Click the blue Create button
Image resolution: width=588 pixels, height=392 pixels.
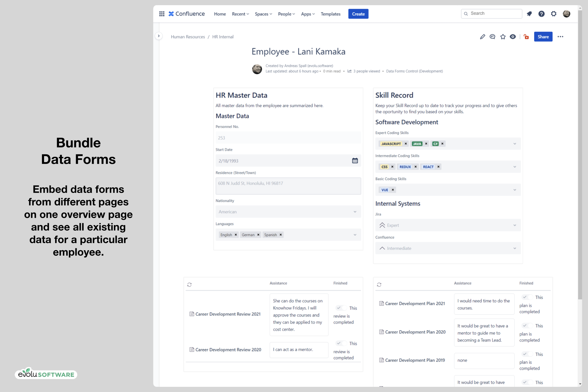(358, 14)
